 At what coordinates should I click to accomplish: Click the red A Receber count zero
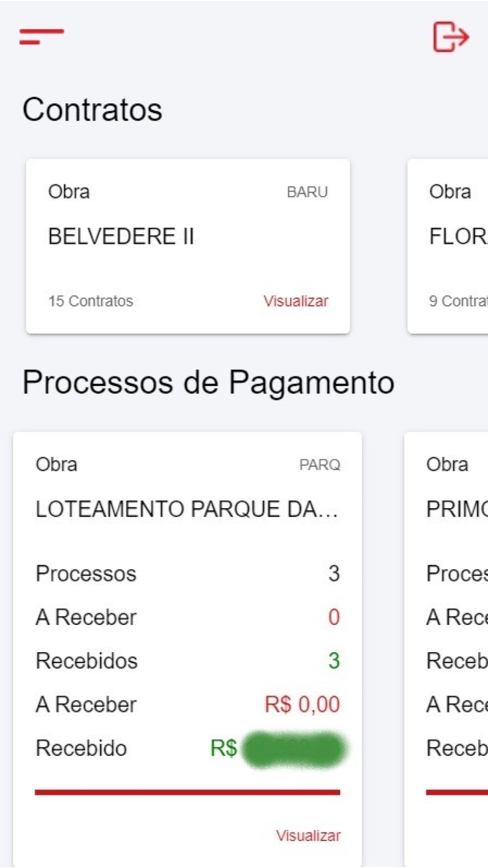334,618
